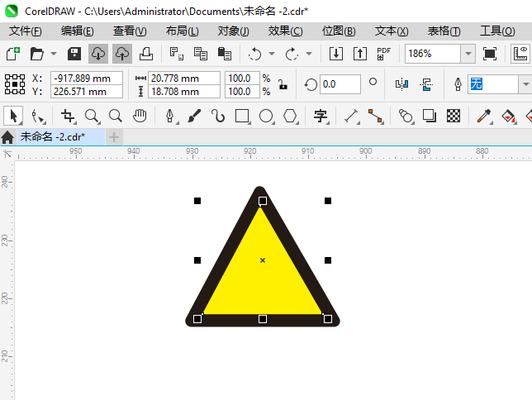This screenshot has height=400, width=532.
Task: Undo the last action
Action: (x=254, y=54)
